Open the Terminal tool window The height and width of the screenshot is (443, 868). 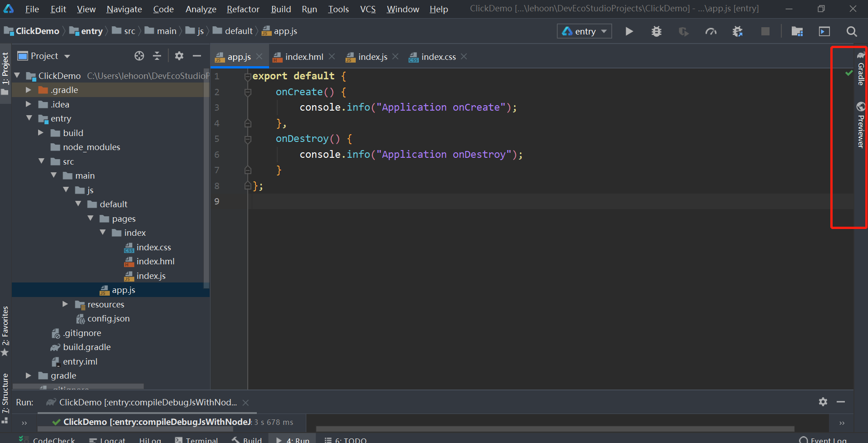click(196, 440)
